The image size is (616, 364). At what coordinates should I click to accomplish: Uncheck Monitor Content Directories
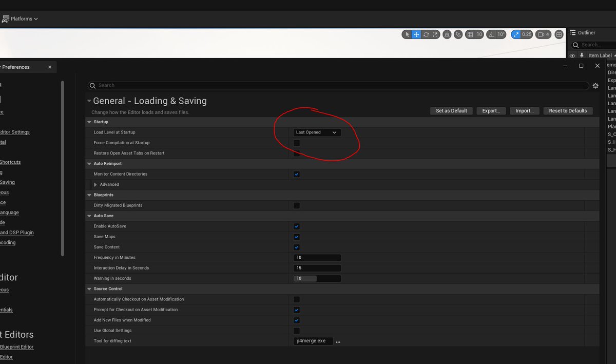[x=297, y=174]
